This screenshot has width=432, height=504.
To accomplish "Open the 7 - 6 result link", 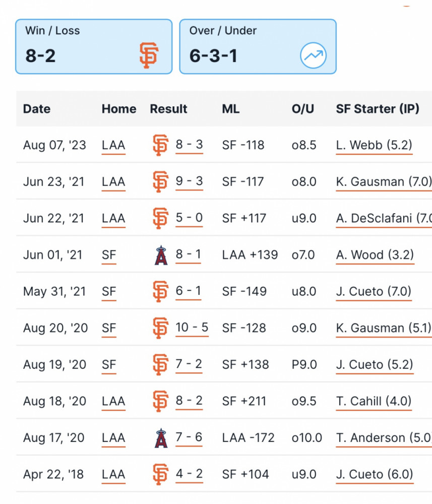I will [x=189, y=437].
